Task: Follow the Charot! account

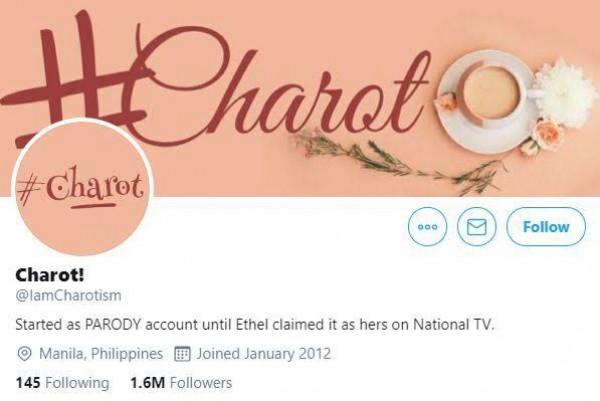Action: [546, 227]
